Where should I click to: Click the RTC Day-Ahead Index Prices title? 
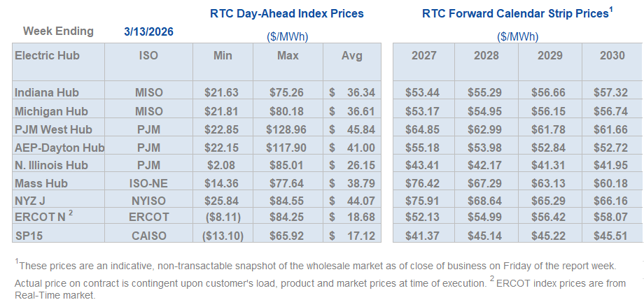(x=287, y=13)
